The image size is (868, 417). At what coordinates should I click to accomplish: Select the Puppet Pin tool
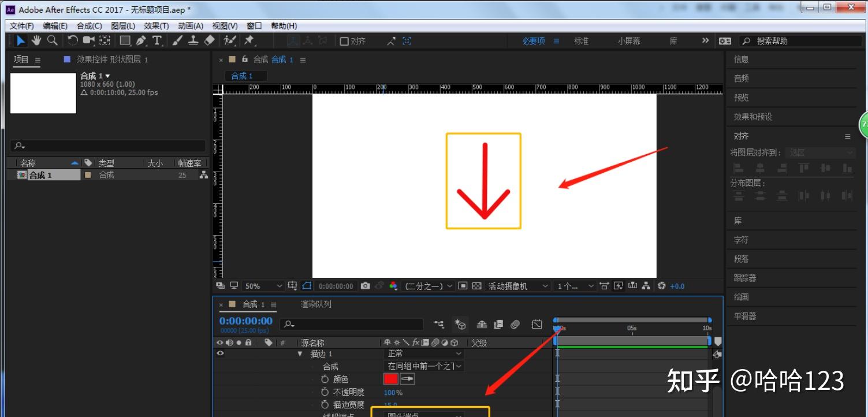(x=249, y=40)
